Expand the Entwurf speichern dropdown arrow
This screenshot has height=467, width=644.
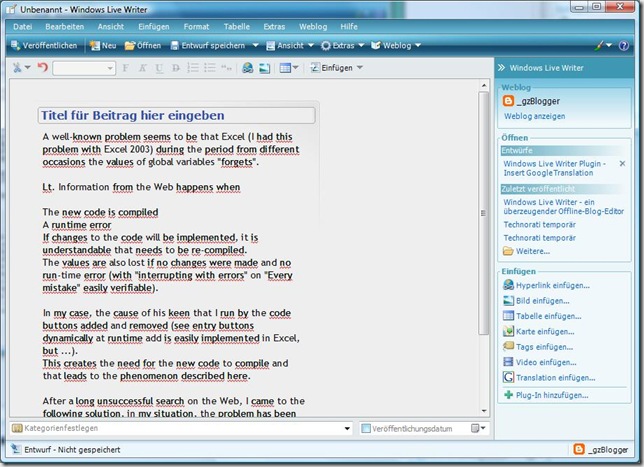click(x=255, y=46)
